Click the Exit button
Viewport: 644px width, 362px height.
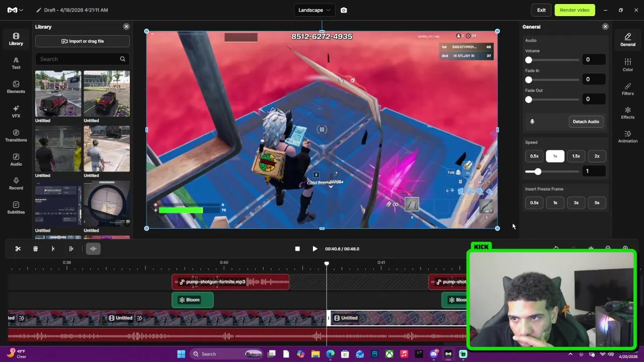541,10
